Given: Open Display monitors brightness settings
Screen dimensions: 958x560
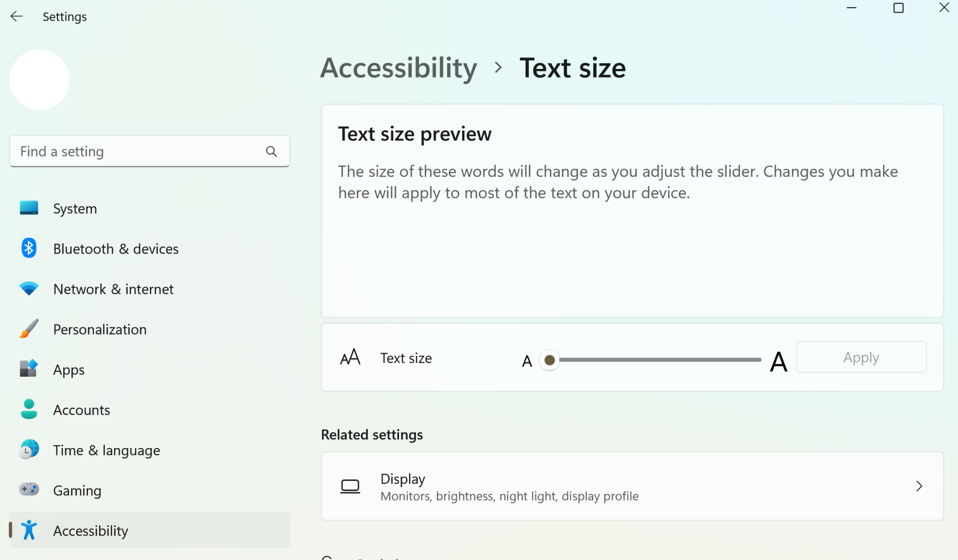Looking at the screenshot, I should coord(509,486).
